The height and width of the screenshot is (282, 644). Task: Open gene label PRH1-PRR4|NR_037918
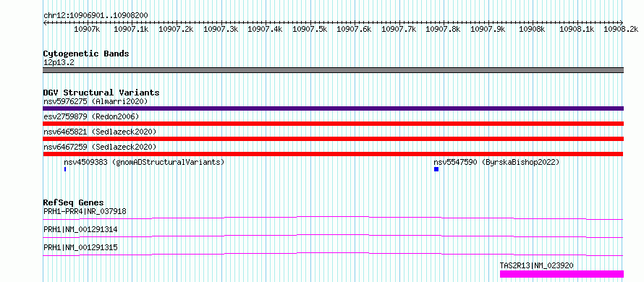pyautogui.click(x=85, y=211)
